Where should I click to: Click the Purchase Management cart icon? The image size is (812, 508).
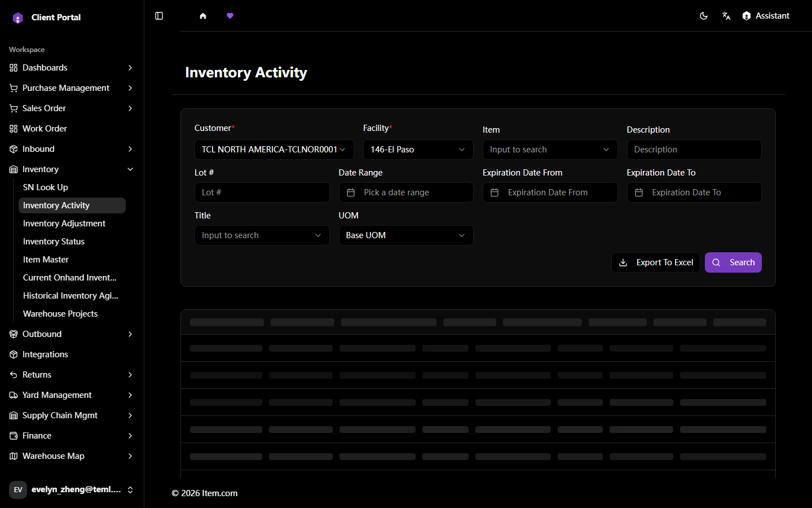[14, 88]
